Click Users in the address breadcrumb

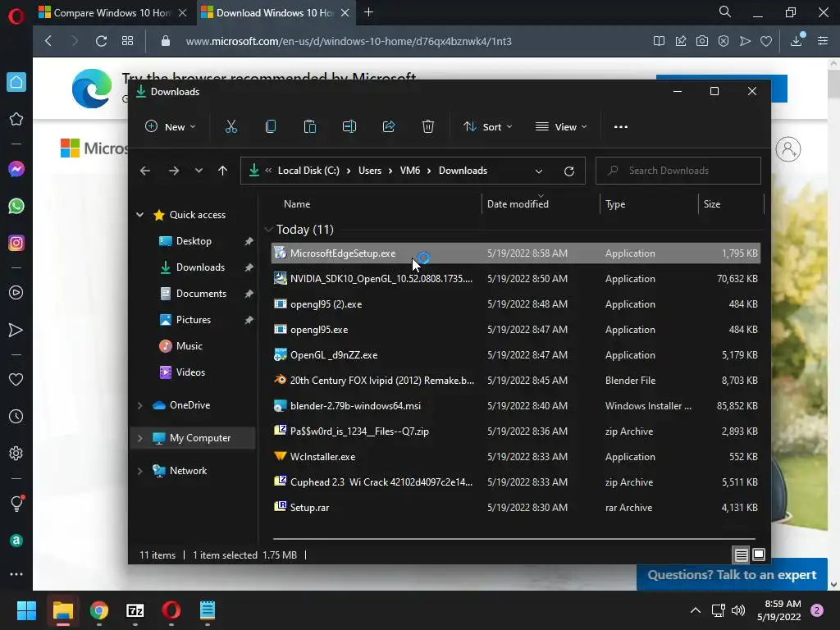tap(370, 171)
